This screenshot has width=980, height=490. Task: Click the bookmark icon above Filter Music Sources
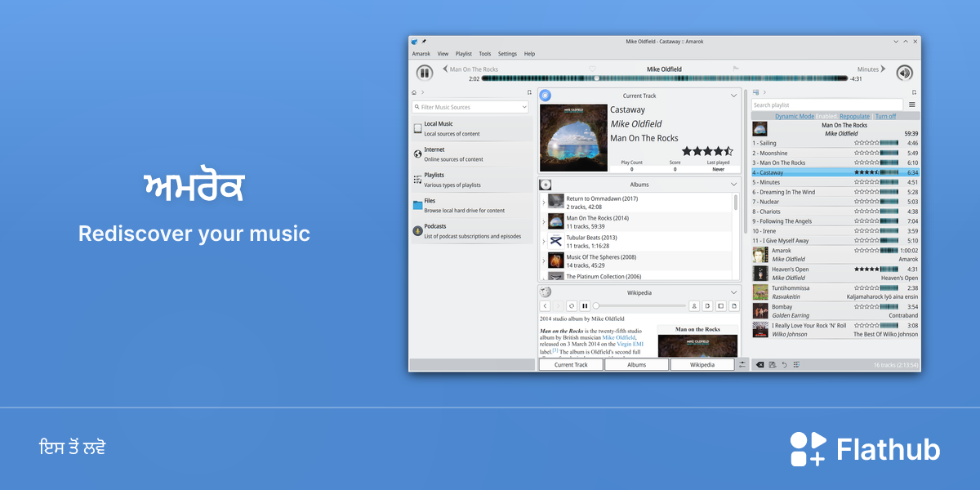pos(529,93)
